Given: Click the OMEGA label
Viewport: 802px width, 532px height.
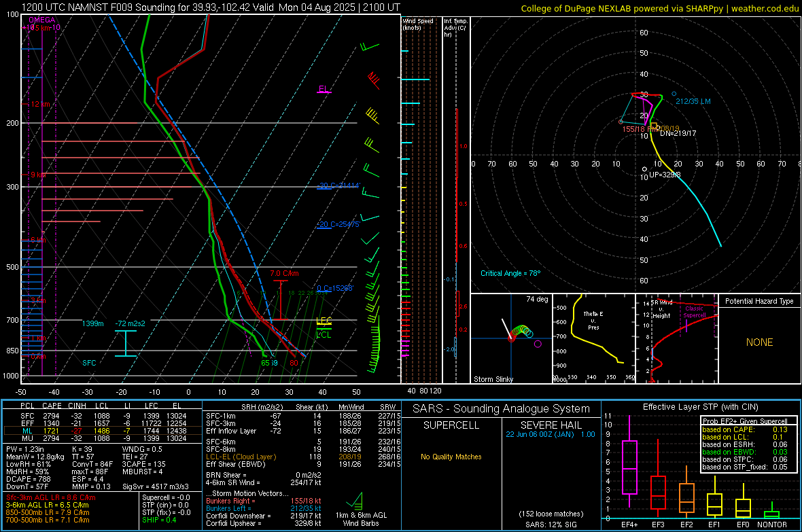Looking at the screenshot, I should [x=42, y=20].
